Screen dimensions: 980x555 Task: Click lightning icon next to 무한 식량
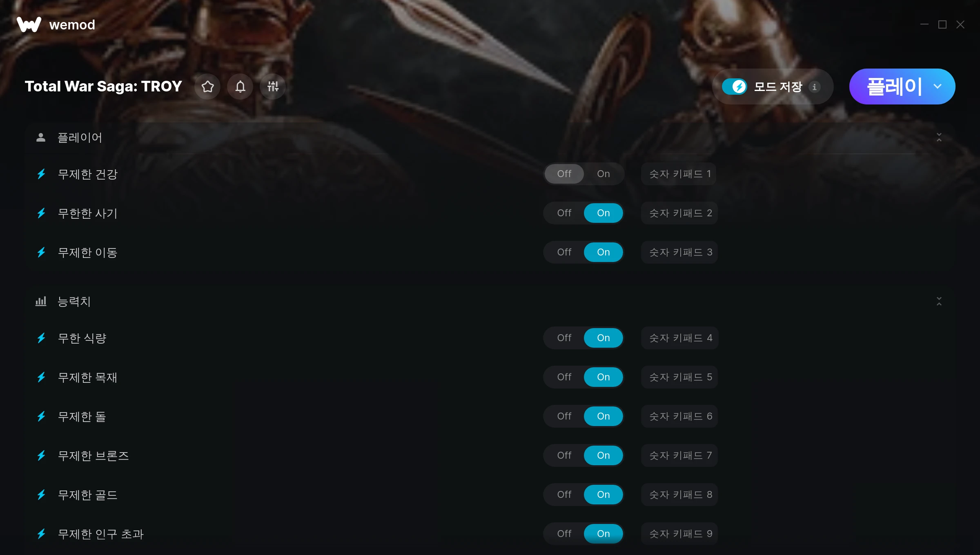41,338
